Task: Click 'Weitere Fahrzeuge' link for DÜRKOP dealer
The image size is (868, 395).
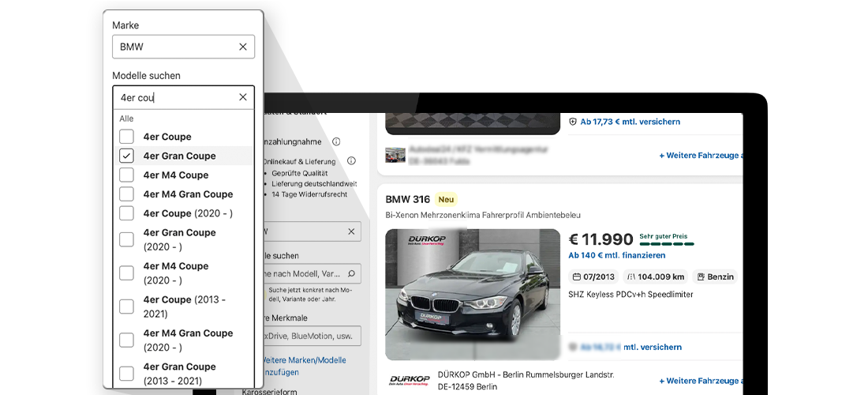Action: [x=701, y=381]
